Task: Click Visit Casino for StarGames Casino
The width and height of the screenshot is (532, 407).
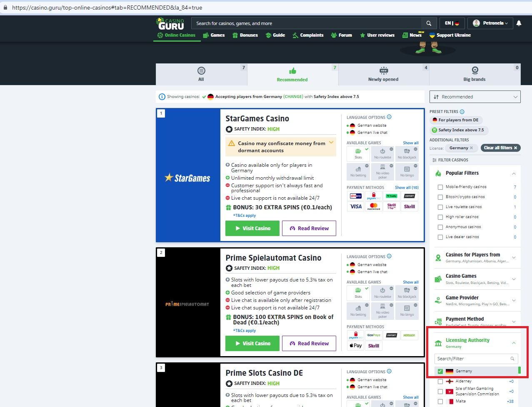Action: pyautogui.click(x=252, y=228)
